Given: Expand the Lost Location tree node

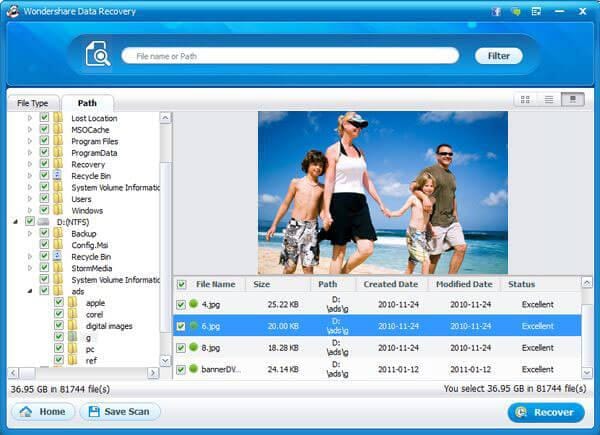Looking at the screenshot, I should tap(30, 118).
